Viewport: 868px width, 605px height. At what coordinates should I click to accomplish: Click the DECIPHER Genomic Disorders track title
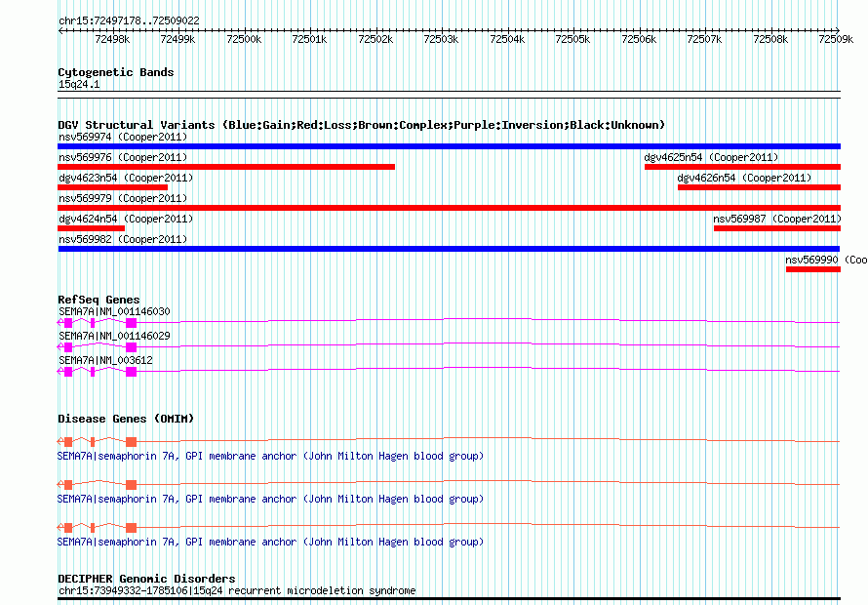point(146,579)
